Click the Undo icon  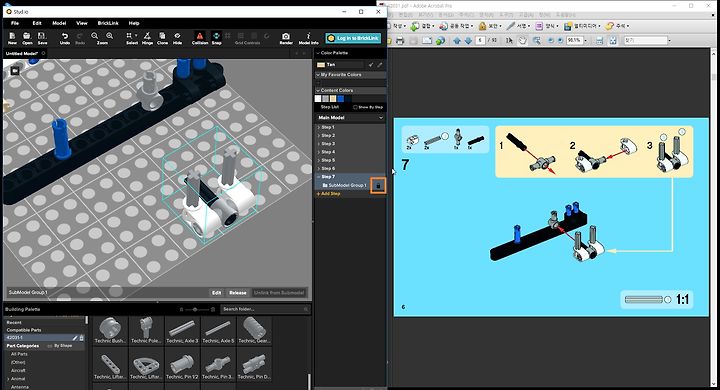point(65,38)
